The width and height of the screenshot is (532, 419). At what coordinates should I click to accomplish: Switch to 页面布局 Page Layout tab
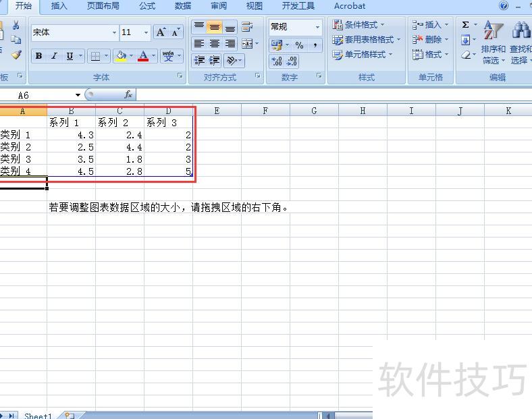click(103, 6)
